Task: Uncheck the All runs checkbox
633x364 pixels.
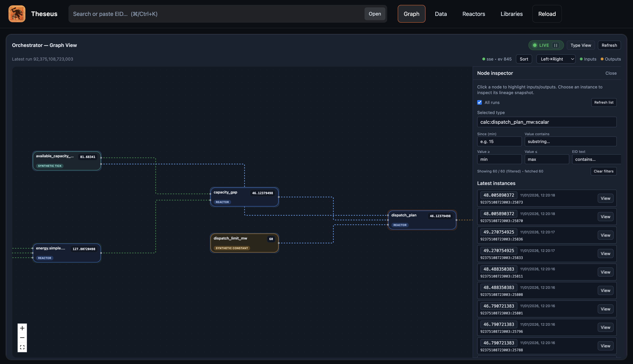Action: (x=480, y=103)
